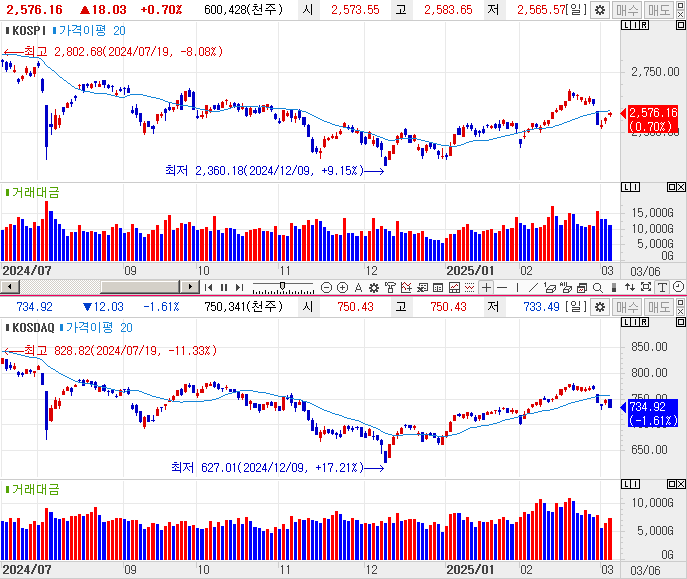This screenshot has height=579, width=687.
Task: Click the KOSDAQ [일] daily period label
Action: [x=576, y=307]
